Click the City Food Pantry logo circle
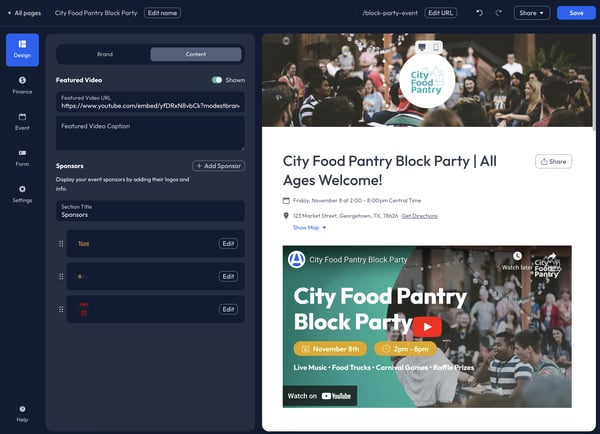Image resolution: width=600 pixels, height=434 pixels. point(427,82)
